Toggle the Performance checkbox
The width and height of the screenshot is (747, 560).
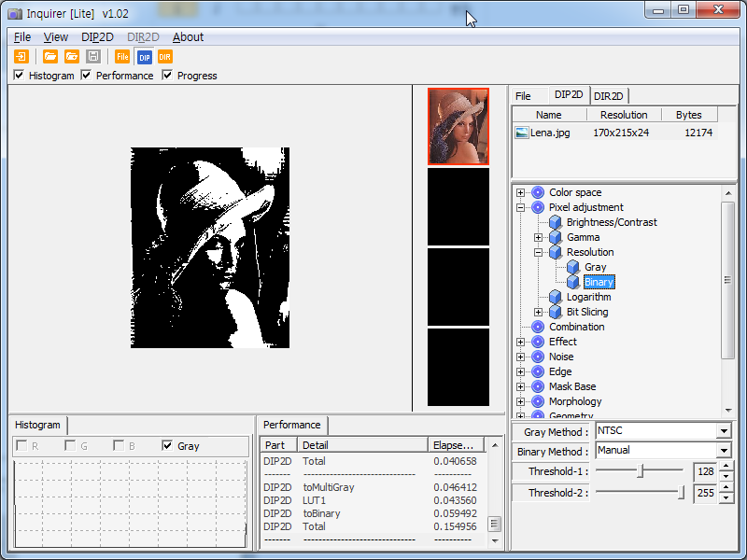87,76
